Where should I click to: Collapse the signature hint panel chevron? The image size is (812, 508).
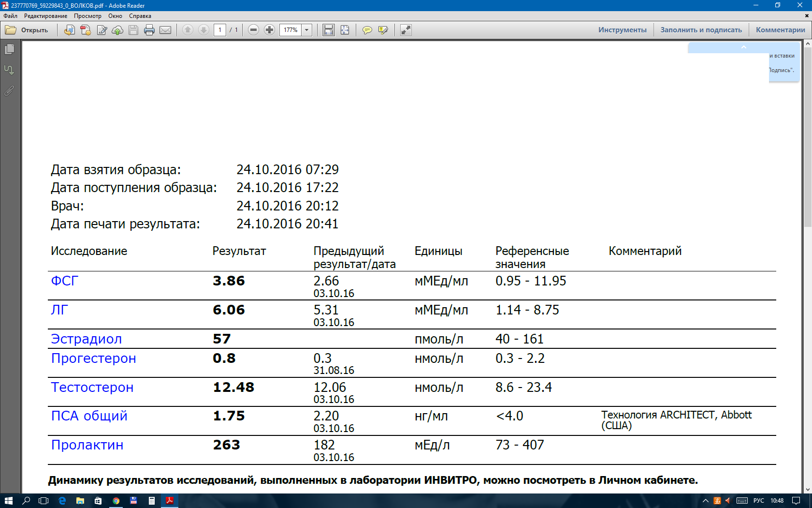(743, 47)
